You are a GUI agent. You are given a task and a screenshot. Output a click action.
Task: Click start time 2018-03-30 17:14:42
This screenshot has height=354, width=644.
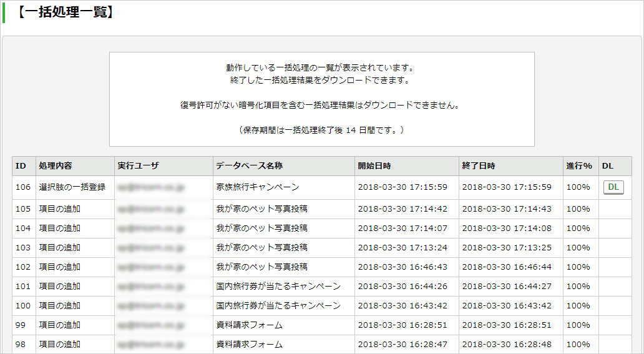(402, 209)
